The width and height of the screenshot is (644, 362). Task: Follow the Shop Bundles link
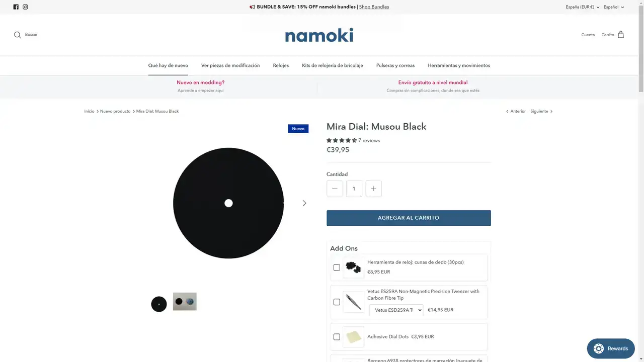[x=374, y=7]
